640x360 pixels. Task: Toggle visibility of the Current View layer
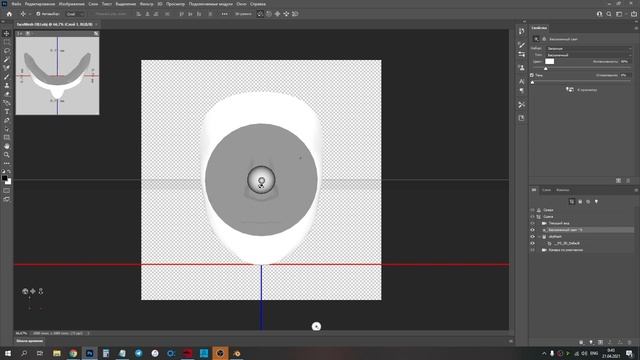(532, 223)
